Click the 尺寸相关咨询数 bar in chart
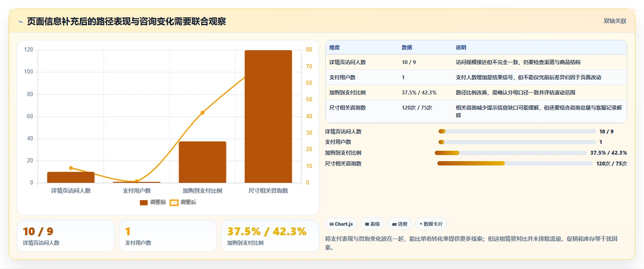This screenshot has width=644, height=269. [268, 117]
